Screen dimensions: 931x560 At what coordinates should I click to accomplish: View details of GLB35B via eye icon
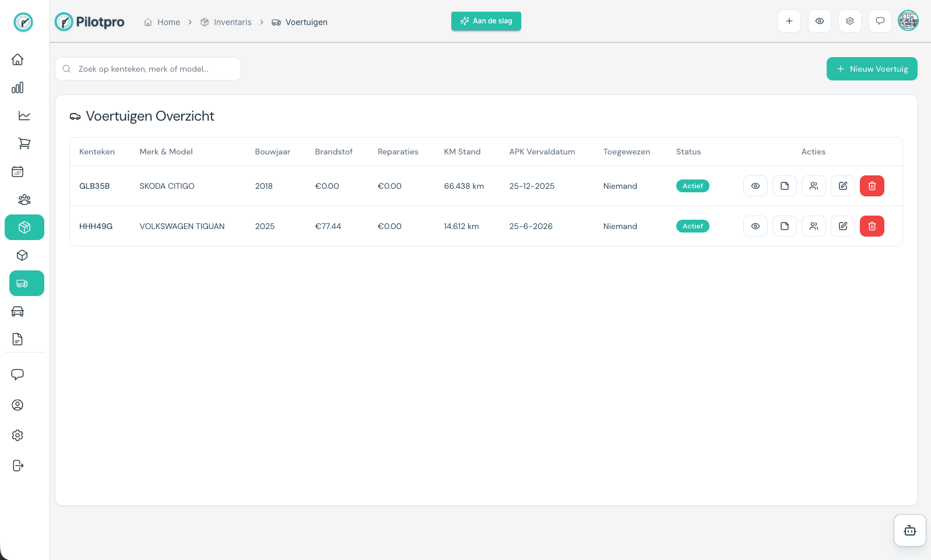[755, 186]
